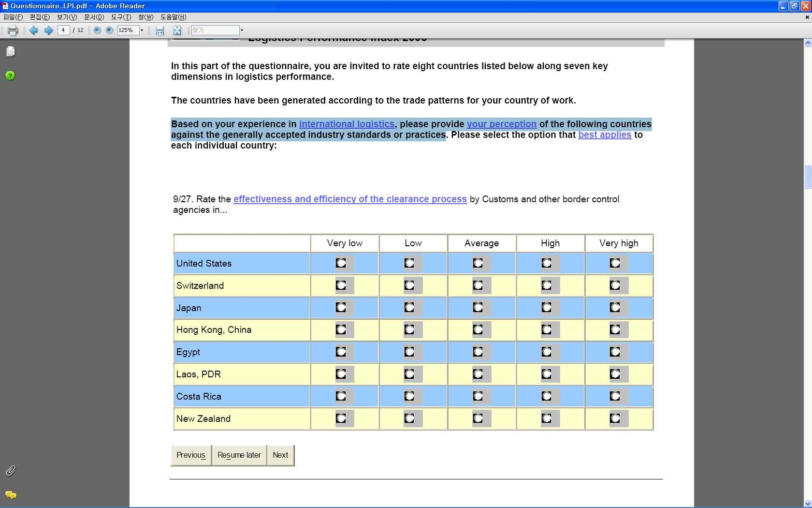Open effectiveness and efficiency of clearance process link
This screenshot has height=508, width=812.
pyautogui.click(x=350, y=199)
